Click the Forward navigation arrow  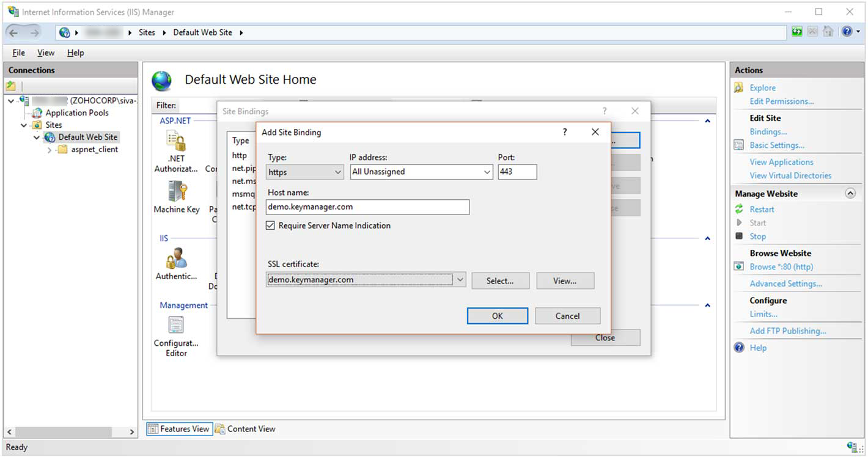34,32
